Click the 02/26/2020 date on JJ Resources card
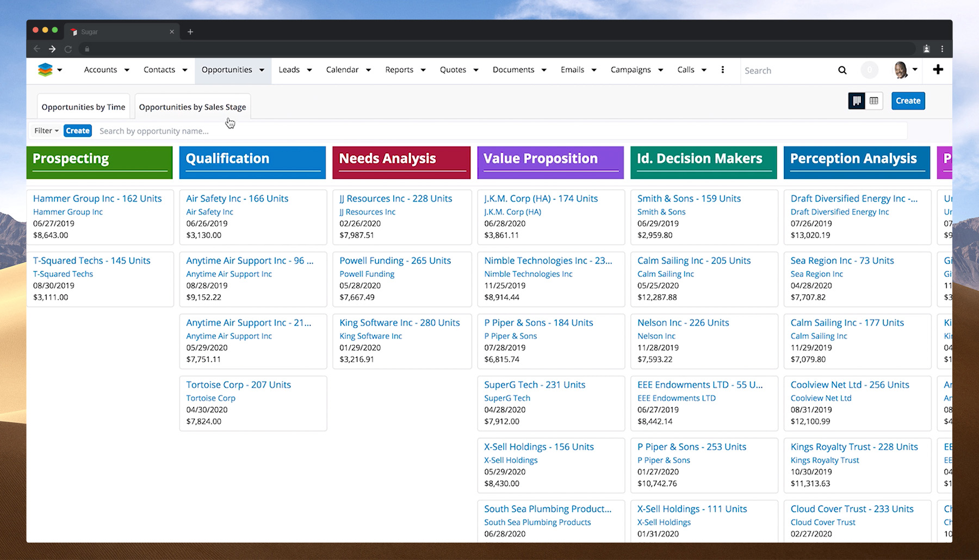 (x=360, y=223)
